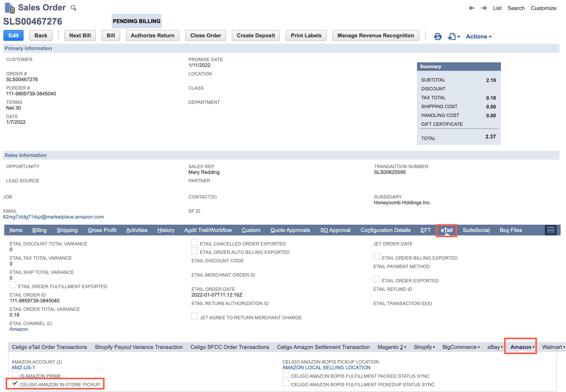Toggle JET AGREE TO RETURN MERCHANT CHARGE checkbox
Viewport: 566px width, 392px height.
point(195,316)
